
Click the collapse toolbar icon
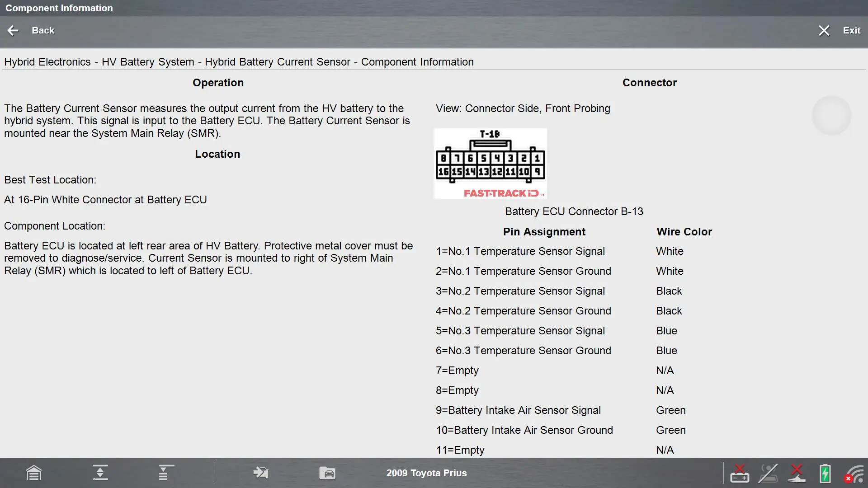click(100, 473)
